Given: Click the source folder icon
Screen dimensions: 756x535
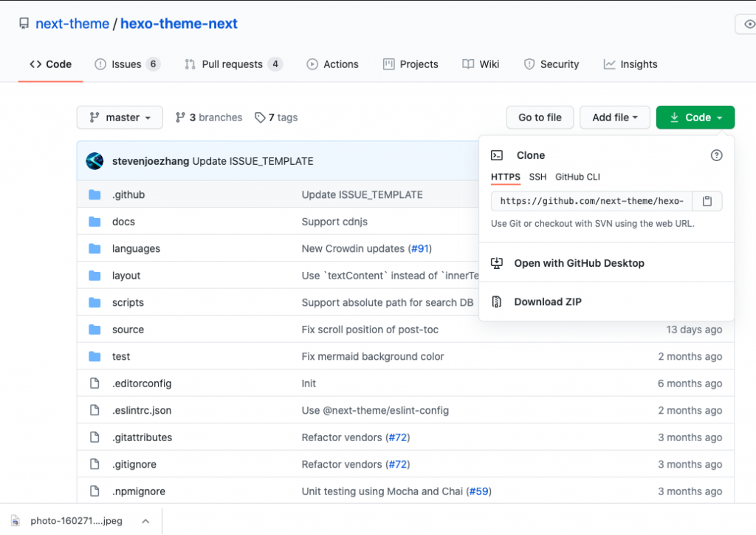Looking at the screenshot, I should pyautogui.click(x=94, y=330).
